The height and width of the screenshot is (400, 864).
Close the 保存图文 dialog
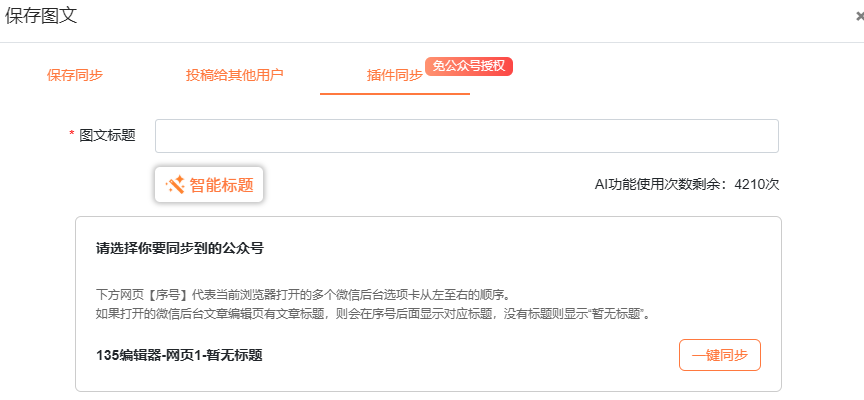(x=859, y=16)
